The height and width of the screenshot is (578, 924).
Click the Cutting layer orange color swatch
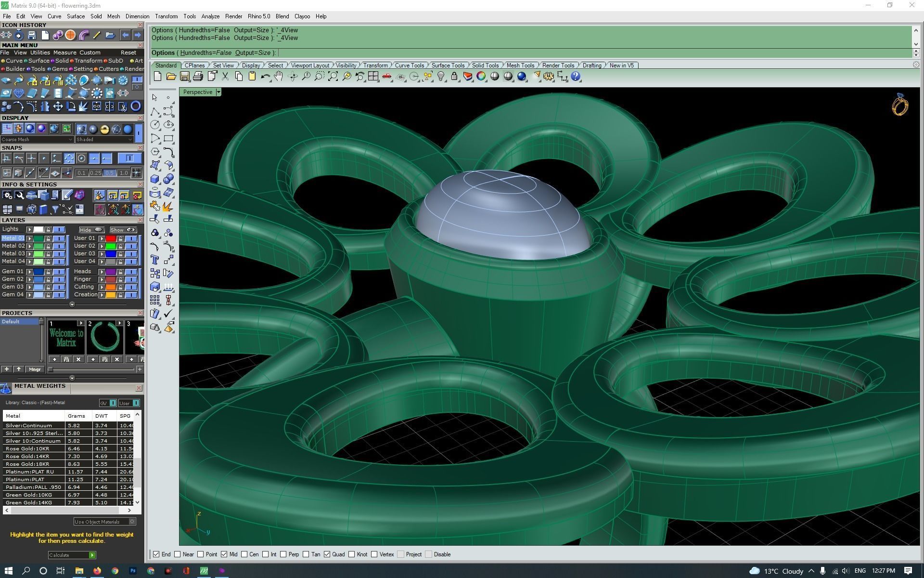(111, 287)
